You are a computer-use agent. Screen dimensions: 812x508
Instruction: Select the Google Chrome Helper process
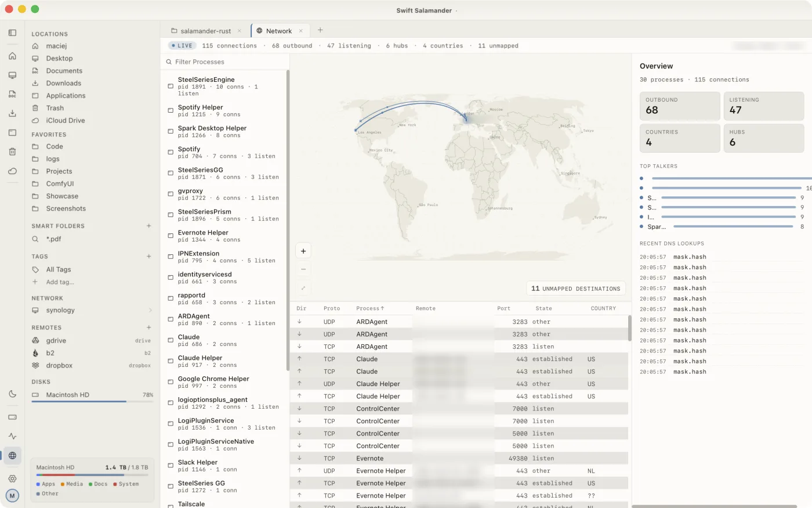click(x=224, y=382)
